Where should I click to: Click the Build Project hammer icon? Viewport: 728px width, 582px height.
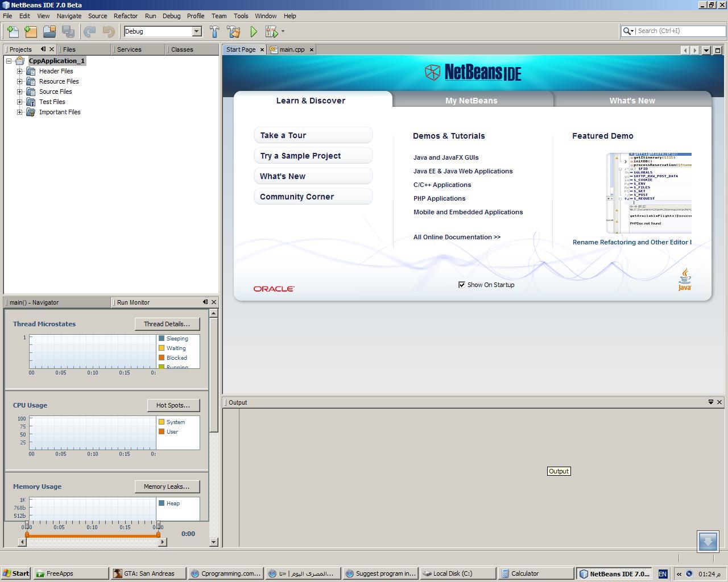pyautogui.click(x=214, y=32)
